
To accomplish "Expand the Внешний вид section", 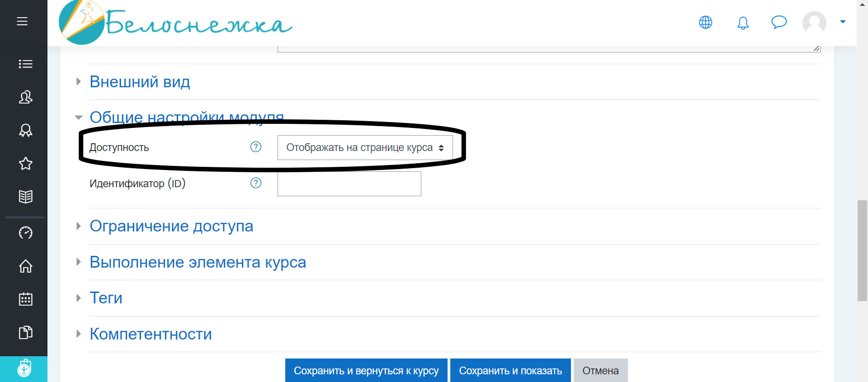I will click(140, 82).
